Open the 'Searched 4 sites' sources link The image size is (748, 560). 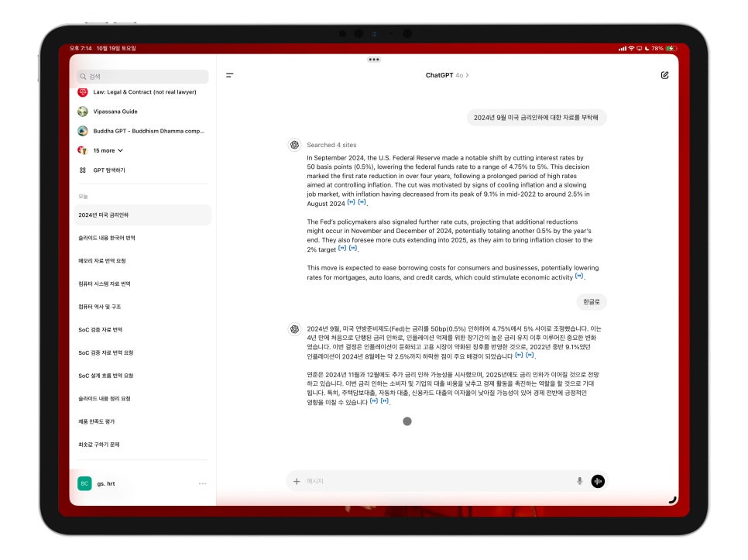click(331, 145)
